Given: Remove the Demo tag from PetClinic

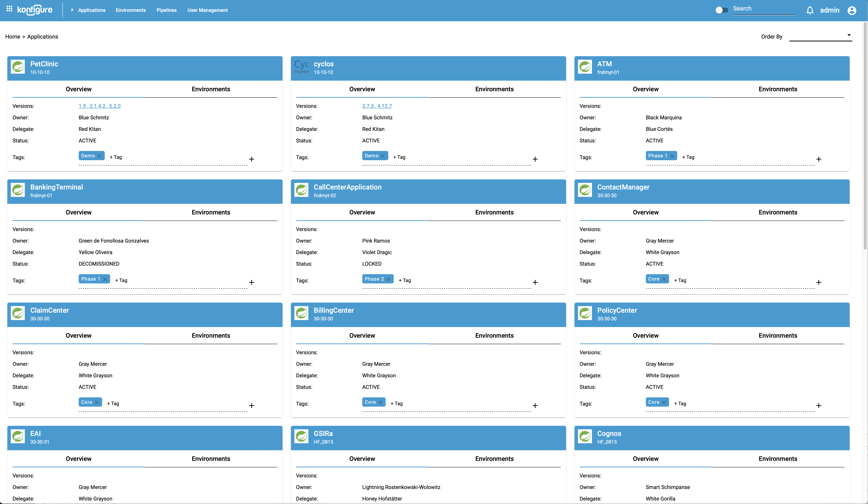Looking at the screenshot, I should (99, 156).
